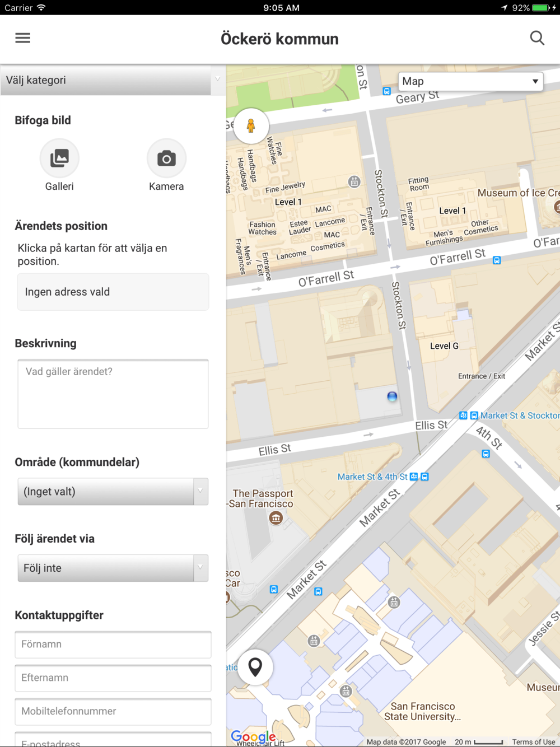Viewport: 560px width, 747px height.
Task: Open the hamburger menu
Action: tap(22, 38)
